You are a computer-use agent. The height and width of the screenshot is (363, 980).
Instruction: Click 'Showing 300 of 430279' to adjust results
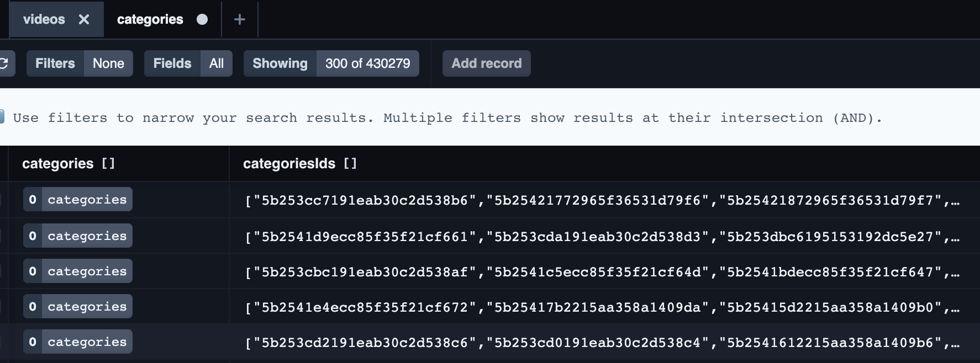pyautogui.click(x=331, y=63)
